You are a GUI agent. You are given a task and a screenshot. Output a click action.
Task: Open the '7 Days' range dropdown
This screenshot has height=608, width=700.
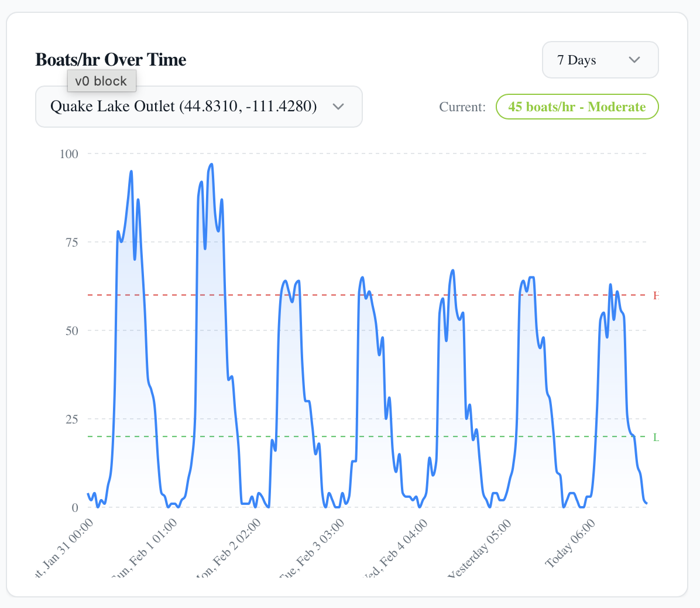coord(600,60)
